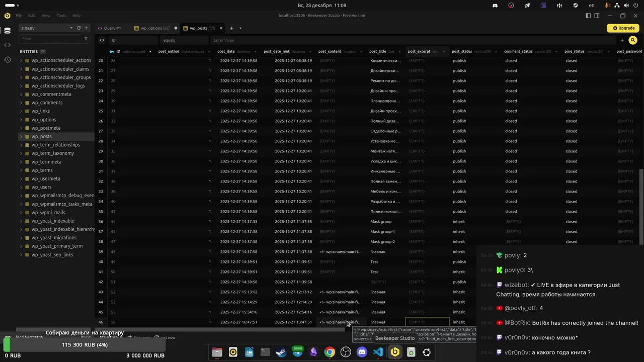Apply the filter with the yellow search button

point(633,40)
